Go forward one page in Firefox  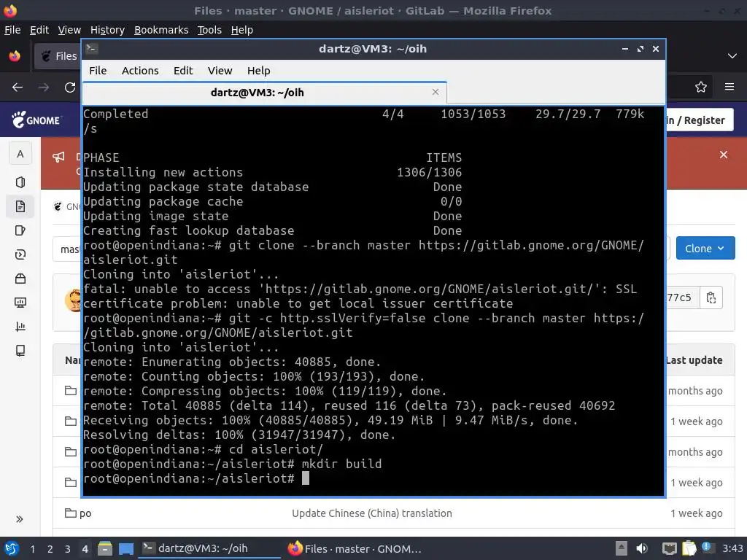[44, 87]
